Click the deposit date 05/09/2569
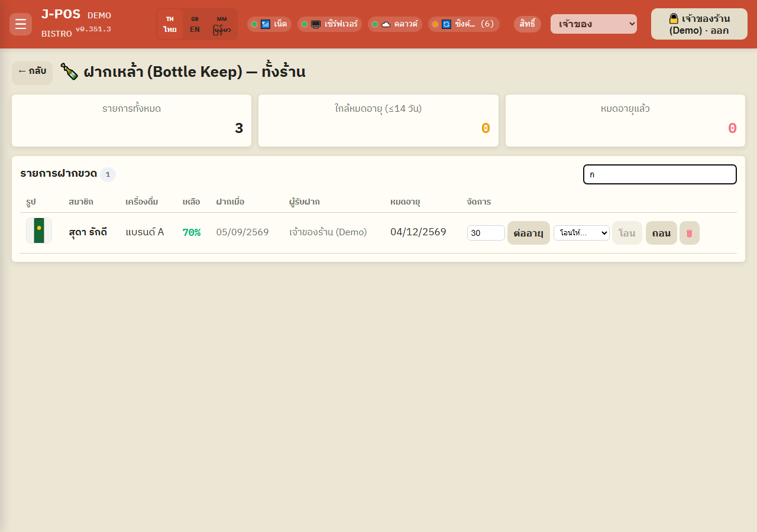This screenshot has height=532, width=757. (x=242, y=232)
